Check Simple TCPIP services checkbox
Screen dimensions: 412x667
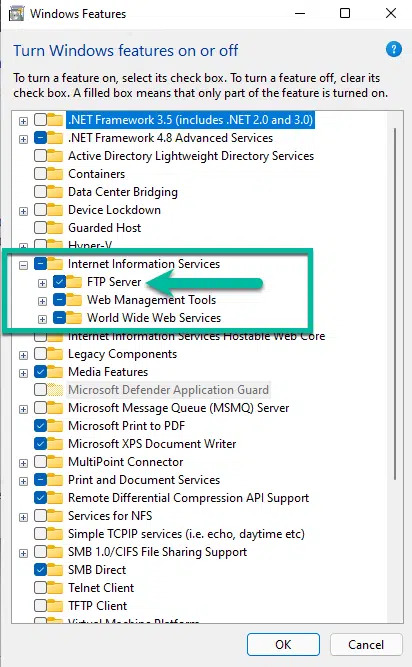point(40,533)
